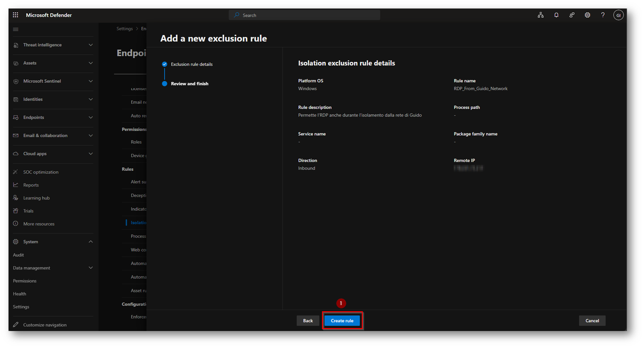Select the completed Exclusion rule details step
The height and width of the screenshot is (348, 644).
(191, 64)
